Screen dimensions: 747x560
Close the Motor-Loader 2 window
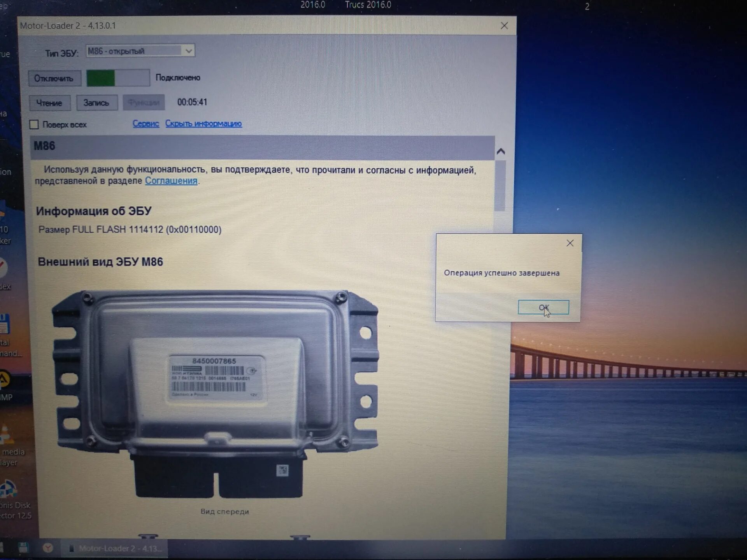[x=504, y=26]
